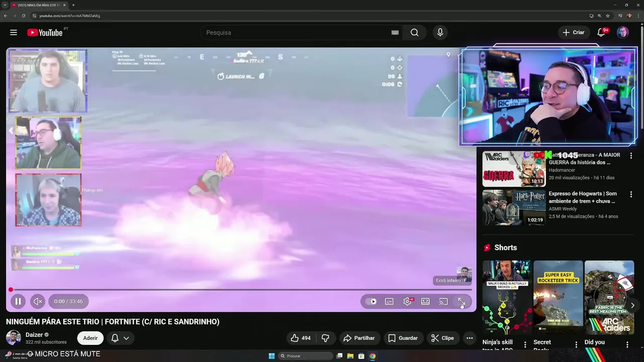Pause the video
Image resolution: width=644 pixels, height=362 pixels.
(x=18, y=301)
